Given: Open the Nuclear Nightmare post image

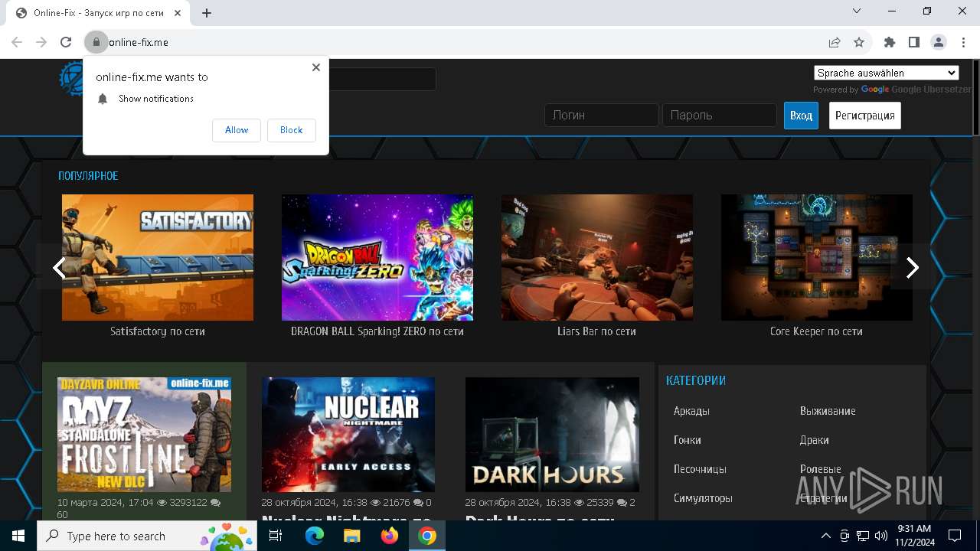Looking at the screenshot, I should pyautogui.click(x=348, y=434).
